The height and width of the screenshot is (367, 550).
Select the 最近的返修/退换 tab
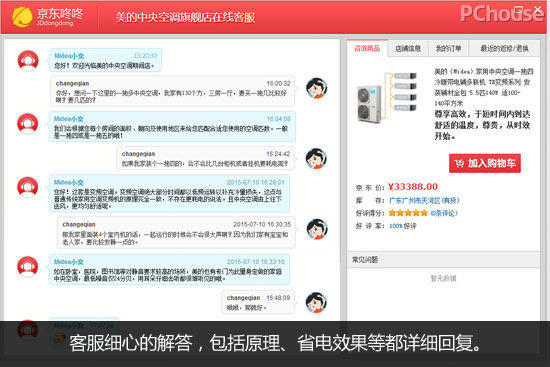click(504, 49)
